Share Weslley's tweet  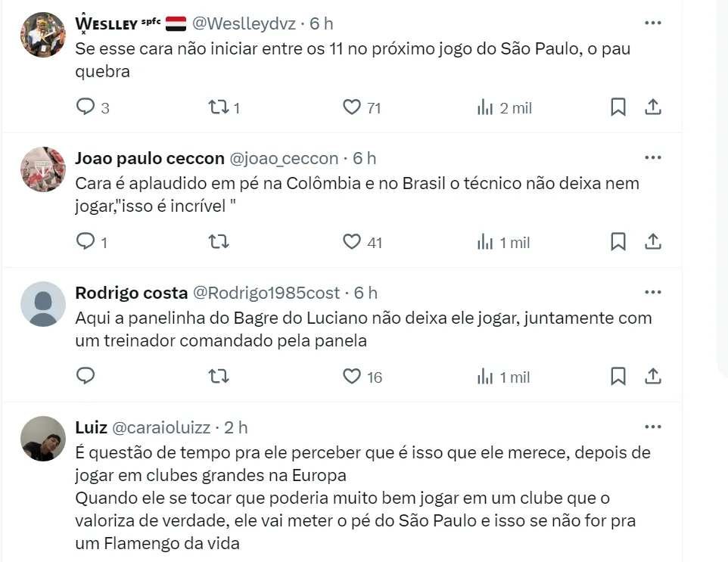pos(653,107)
